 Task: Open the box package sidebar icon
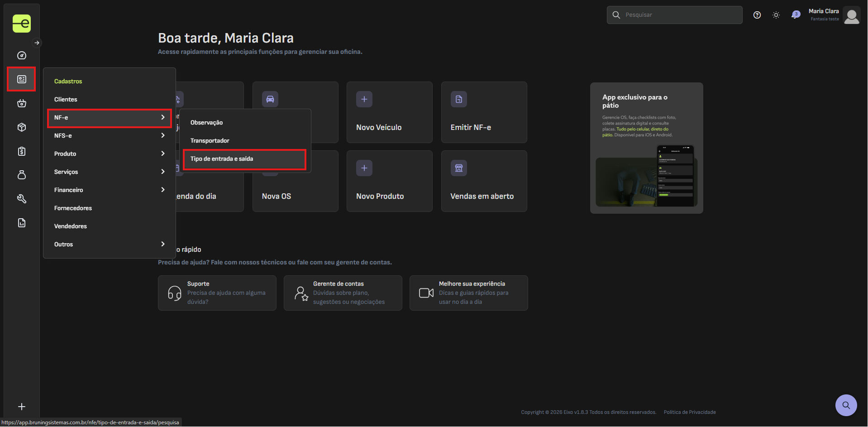tap(22, 127)
